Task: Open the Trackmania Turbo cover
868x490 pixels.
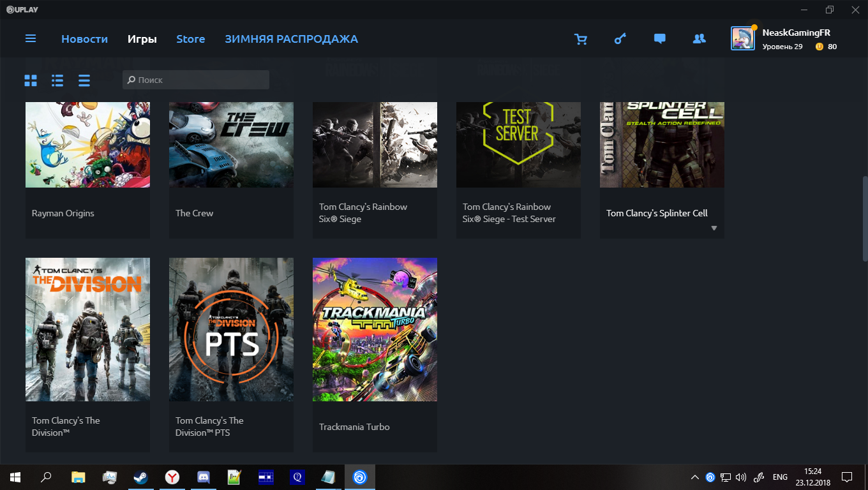Action: [375, 329]
